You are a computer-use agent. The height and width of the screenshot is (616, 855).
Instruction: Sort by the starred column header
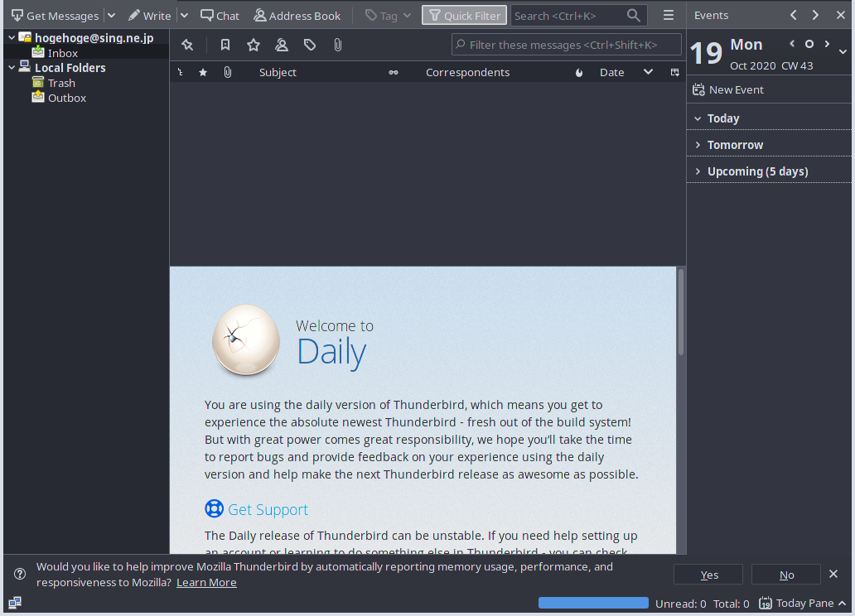[x=203, y=73]
